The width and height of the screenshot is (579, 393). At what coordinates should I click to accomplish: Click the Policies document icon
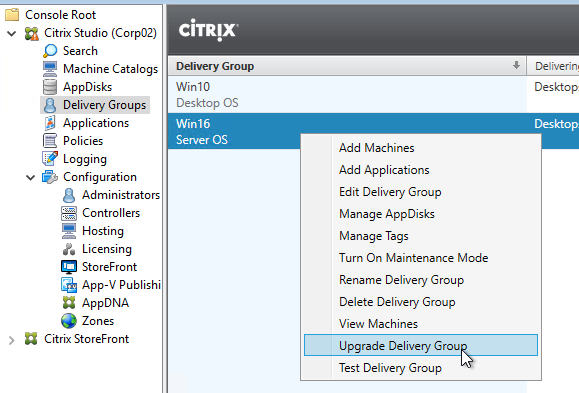tap(50, 141)
